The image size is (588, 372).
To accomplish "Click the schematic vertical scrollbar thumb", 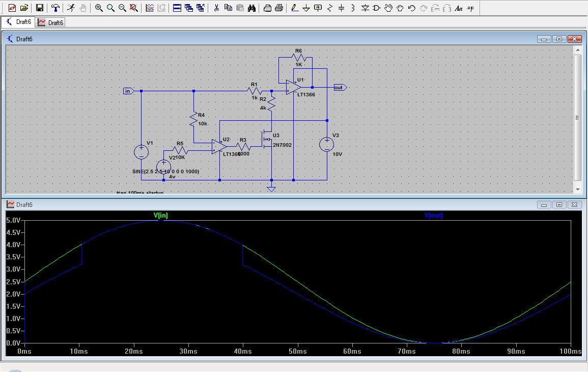I will [x=577, y=117].
